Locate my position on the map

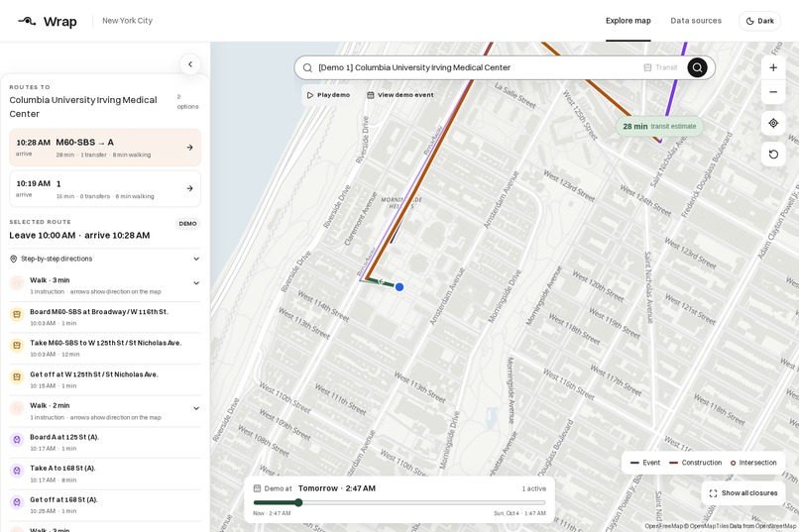pos(773,123)
